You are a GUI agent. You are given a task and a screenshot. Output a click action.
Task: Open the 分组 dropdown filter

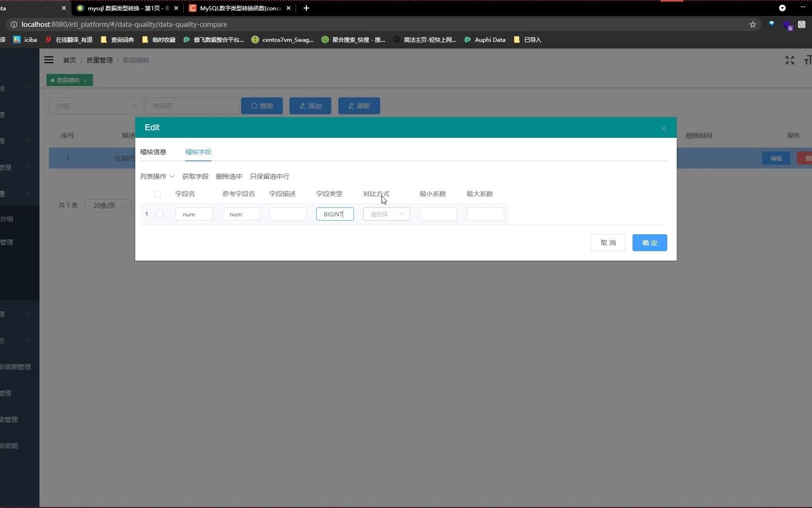click(96, 106)
